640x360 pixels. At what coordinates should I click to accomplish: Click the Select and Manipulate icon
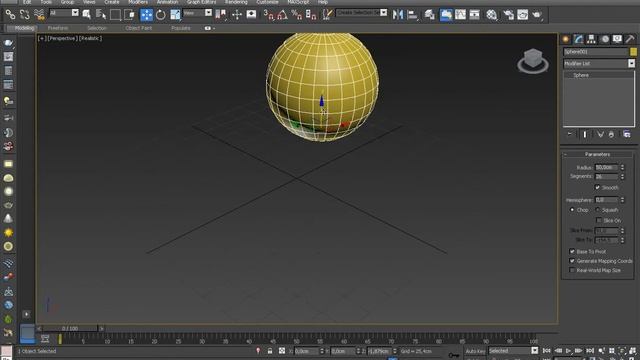(x=237, y=15)
